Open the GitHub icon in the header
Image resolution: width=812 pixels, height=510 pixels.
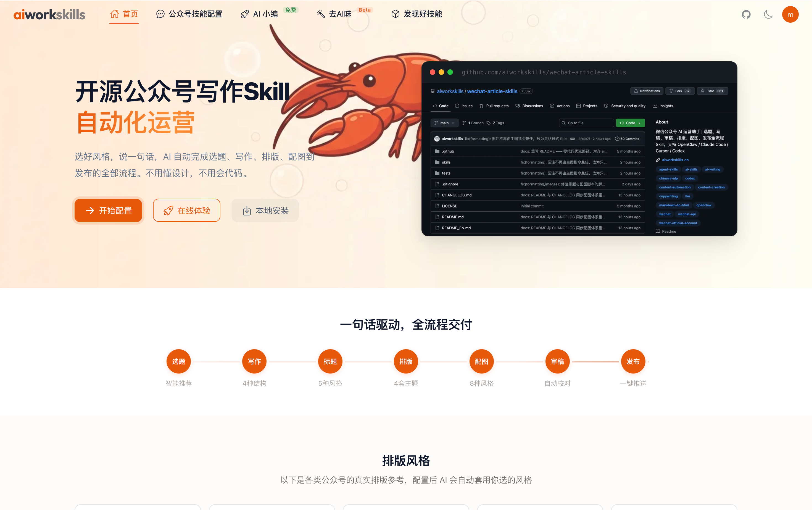tap(746, 14)
